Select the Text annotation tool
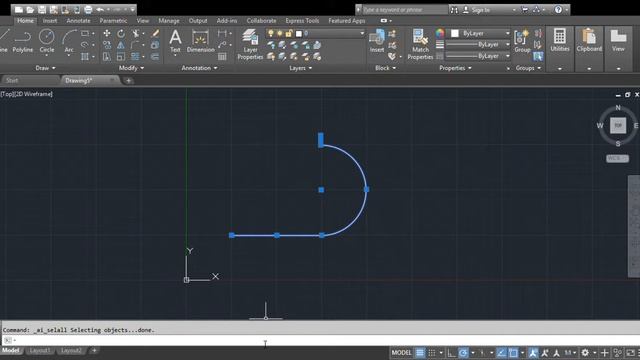The width and height of the screenshot is (640, 360). pos(175,41)
